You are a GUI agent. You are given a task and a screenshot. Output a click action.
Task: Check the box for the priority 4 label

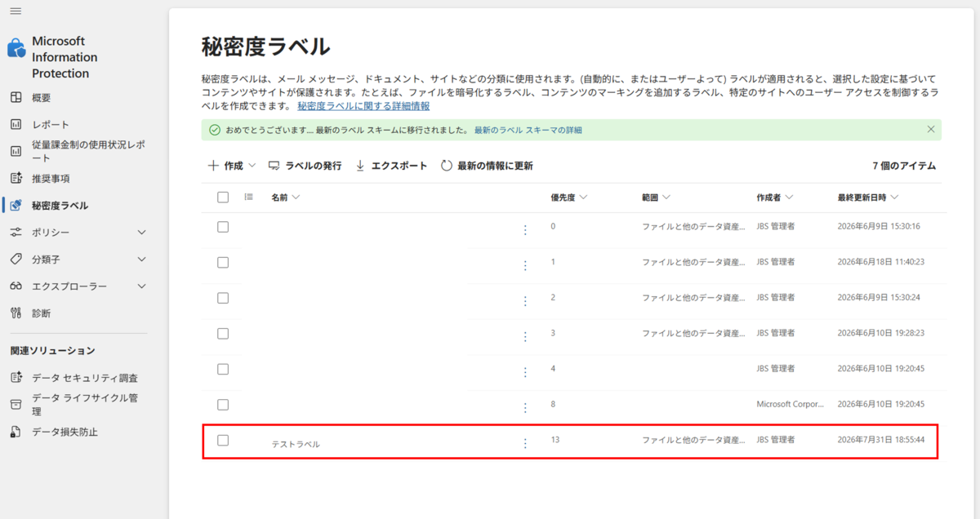(x=223, y=369)
